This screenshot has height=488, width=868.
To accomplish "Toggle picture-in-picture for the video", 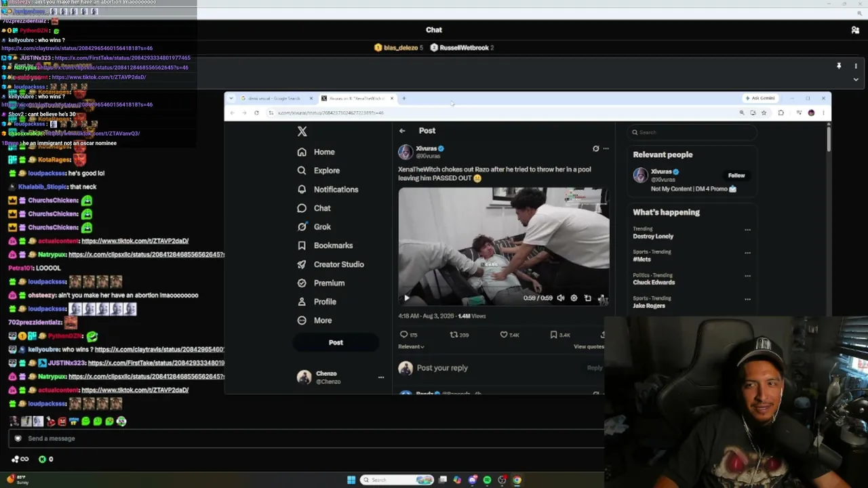I will (x=588, y=298).
